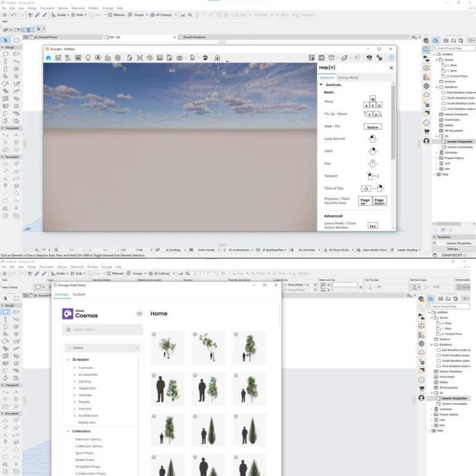
Task: Click the blue Help question mark in Enscape
Action: [x=392, y=58]
